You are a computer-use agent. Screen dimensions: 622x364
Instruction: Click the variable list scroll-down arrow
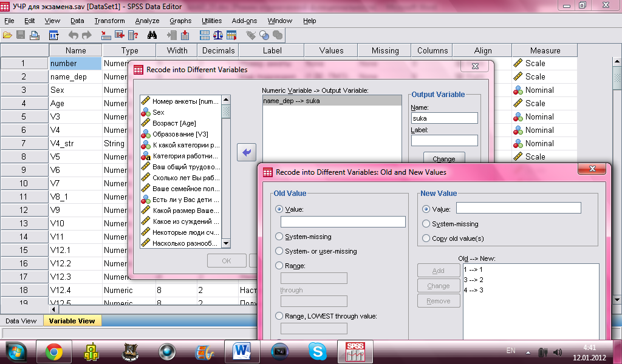(x=226, y=243)
